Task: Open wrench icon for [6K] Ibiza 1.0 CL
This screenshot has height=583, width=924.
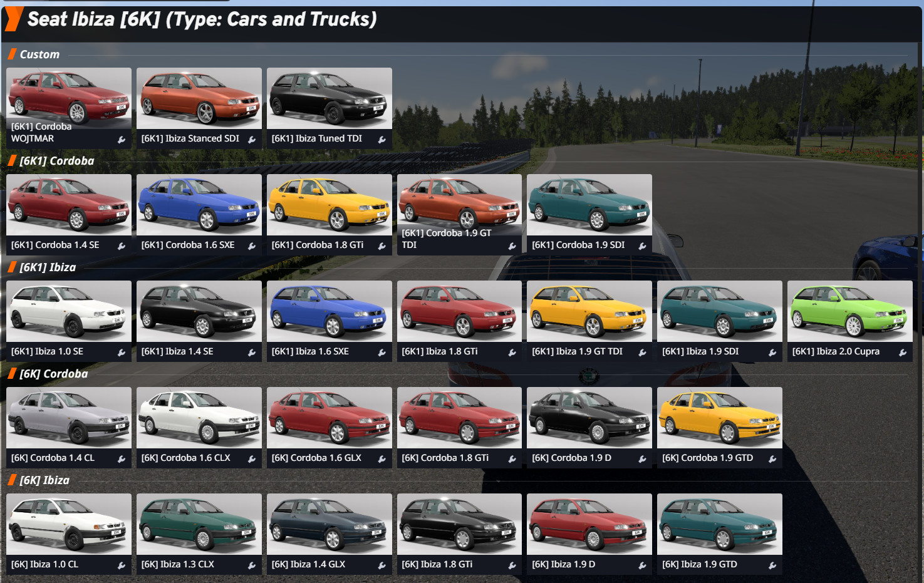Action: [122, 565]
